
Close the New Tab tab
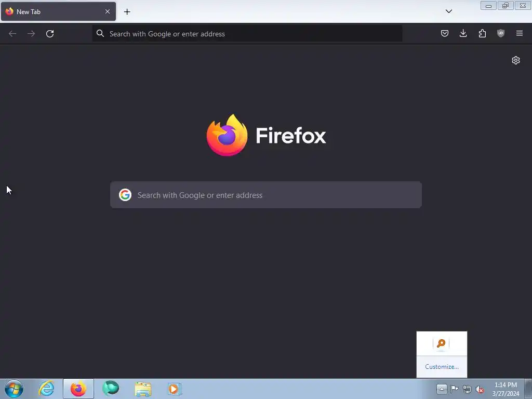pyautogui.click(x=107, y=11)
